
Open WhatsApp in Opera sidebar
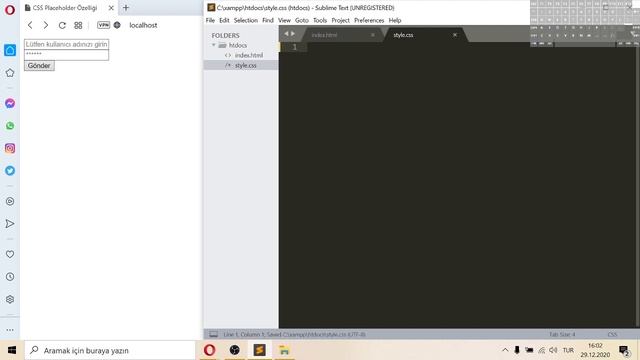(10, 126)
